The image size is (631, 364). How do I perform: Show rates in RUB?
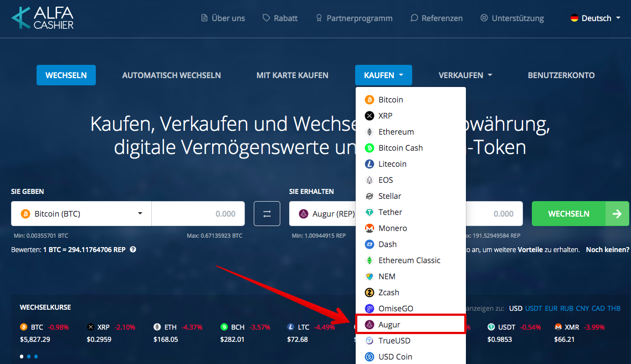(x=567, y=309)
